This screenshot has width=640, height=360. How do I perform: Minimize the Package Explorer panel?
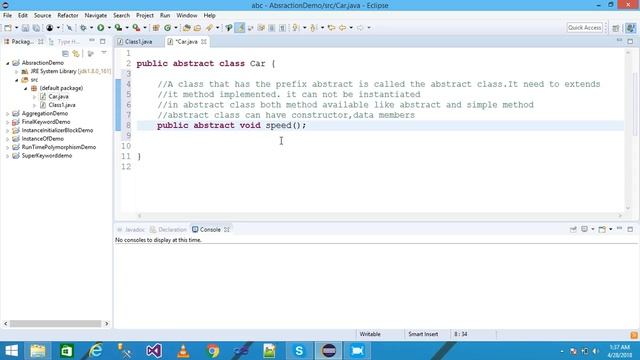pos(92,41)
